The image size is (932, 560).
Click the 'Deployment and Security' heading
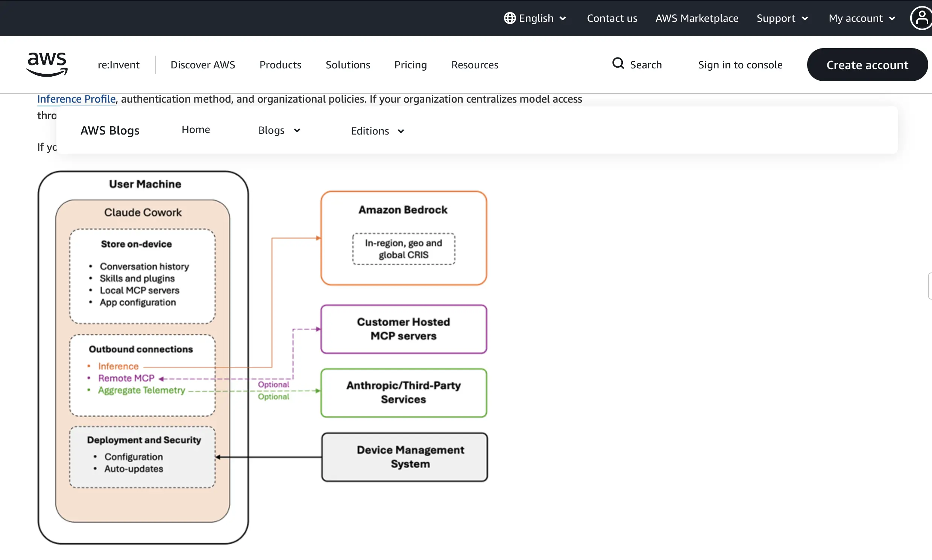click(144, 440)
